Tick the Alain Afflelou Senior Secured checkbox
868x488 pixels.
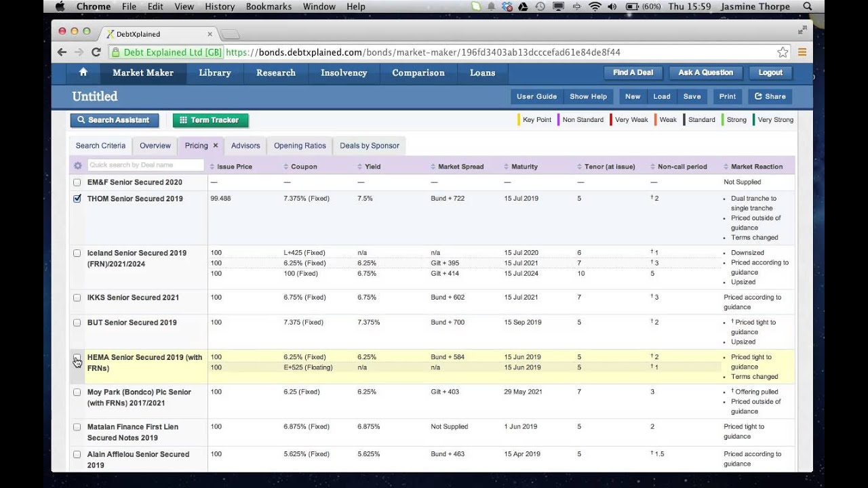point(77,454)
